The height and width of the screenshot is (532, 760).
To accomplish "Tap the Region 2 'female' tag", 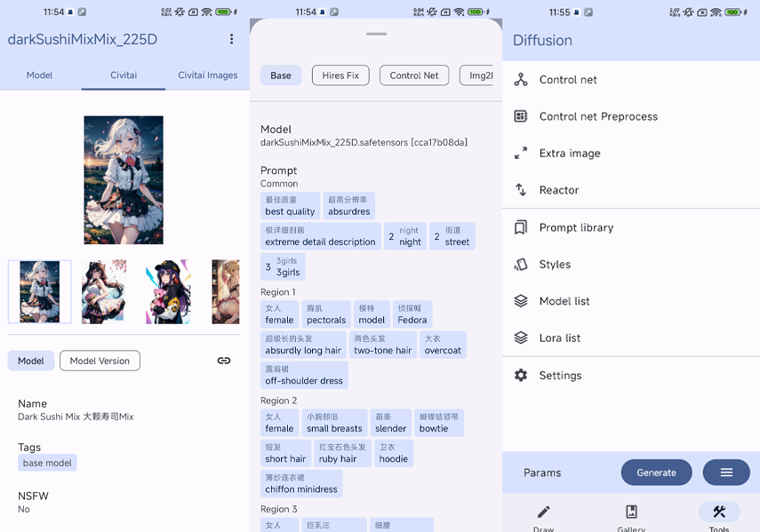I will tap(279, 423).
